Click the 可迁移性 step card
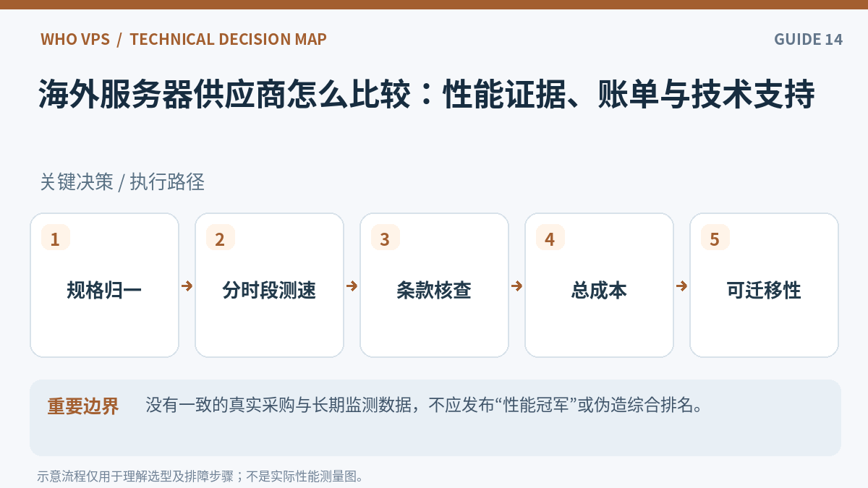The width and height of the screenshot is (868, 488). [764, 285]
